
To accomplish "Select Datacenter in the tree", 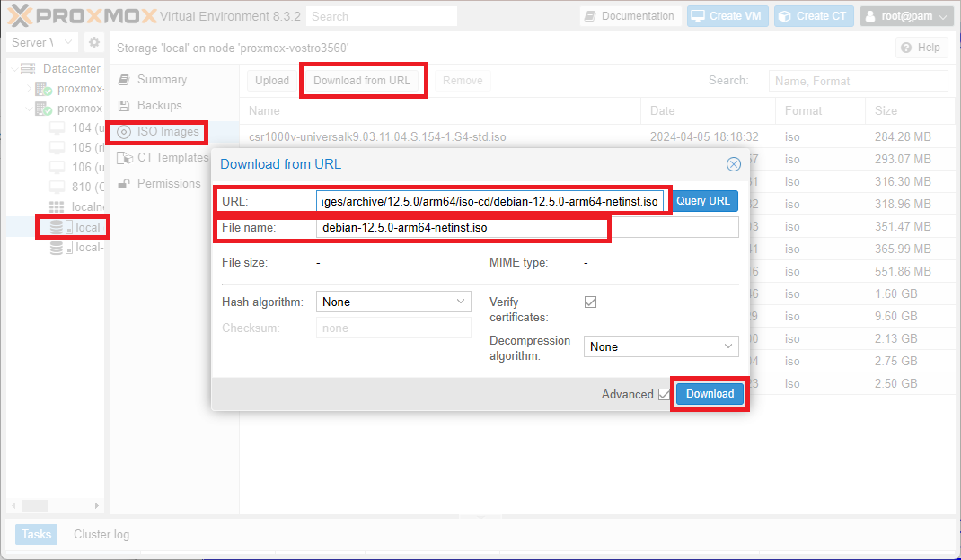I will (x=71, y=68).
